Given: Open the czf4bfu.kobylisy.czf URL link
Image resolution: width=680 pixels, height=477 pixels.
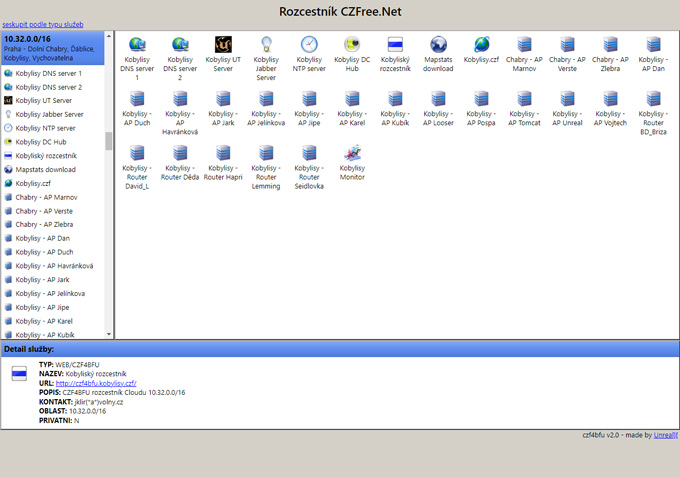Looking at the screenshot, I should click(96, 383).
